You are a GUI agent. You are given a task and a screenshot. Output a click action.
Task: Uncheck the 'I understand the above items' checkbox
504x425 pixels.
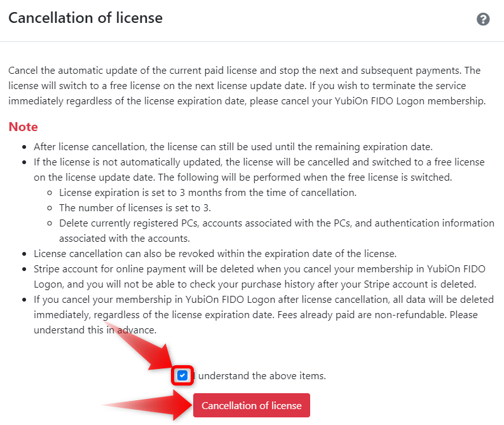(182, 375)
